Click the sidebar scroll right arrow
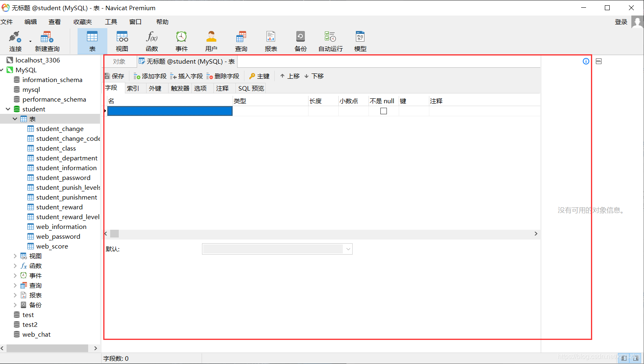The width and height of the screenshot is (644, 364). click(95, 348)
